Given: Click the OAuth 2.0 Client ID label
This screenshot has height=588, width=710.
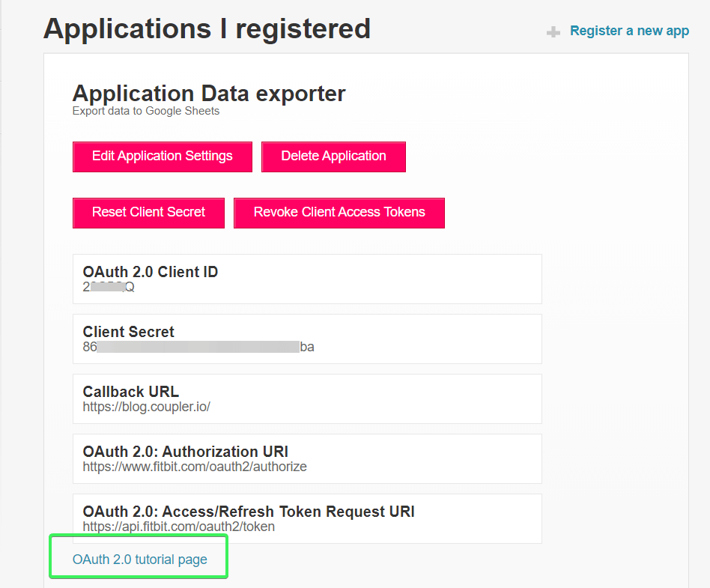Looking at the screenshot, I should coord(151,272).
